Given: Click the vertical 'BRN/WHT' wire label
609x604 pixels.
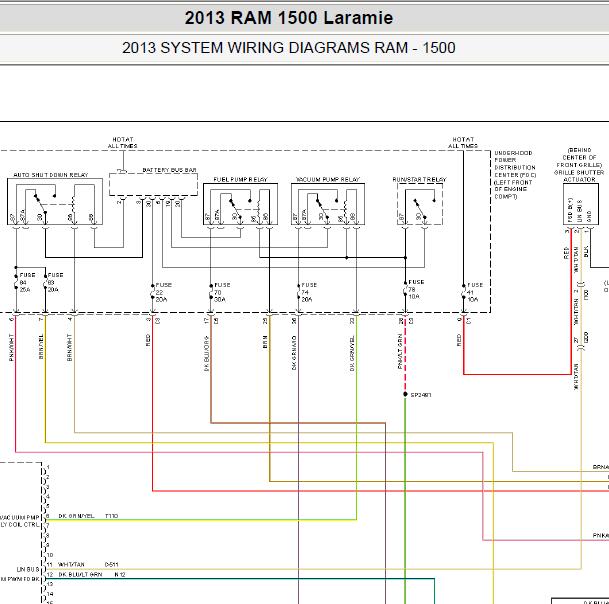Looking at the screenshot, I should (70, 347).
